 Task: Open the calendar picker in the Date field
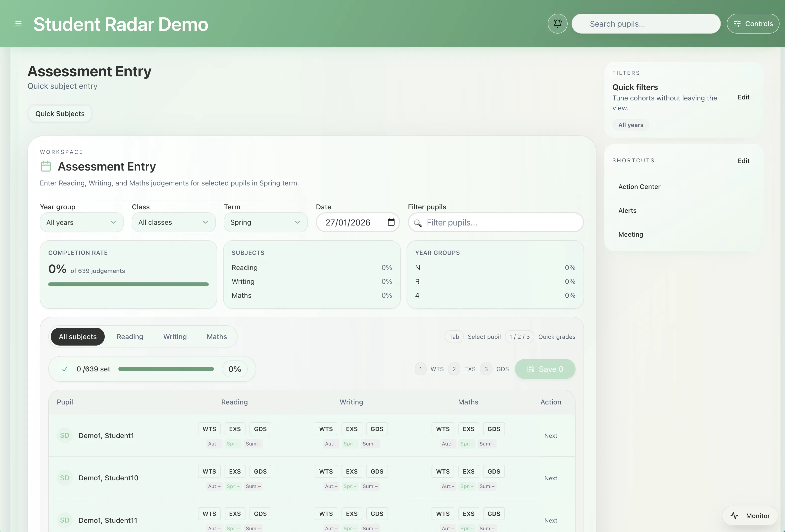point(391,222)
